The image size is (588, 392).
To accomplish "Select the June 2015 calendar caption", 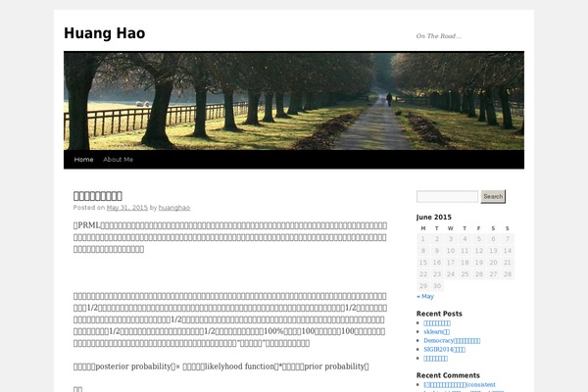I will coord(434,218).
